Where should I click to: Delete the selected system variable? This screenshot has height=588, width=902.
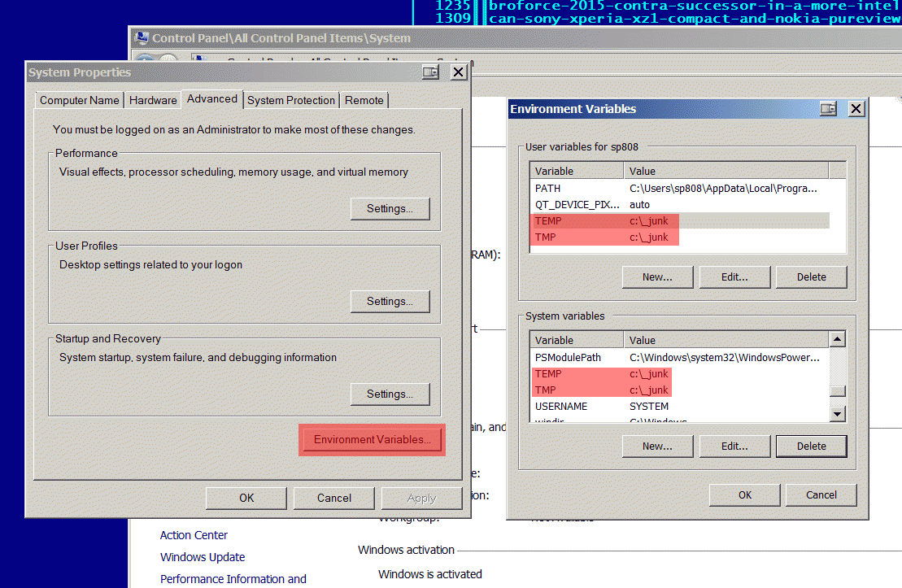click(x=812, y=446)
